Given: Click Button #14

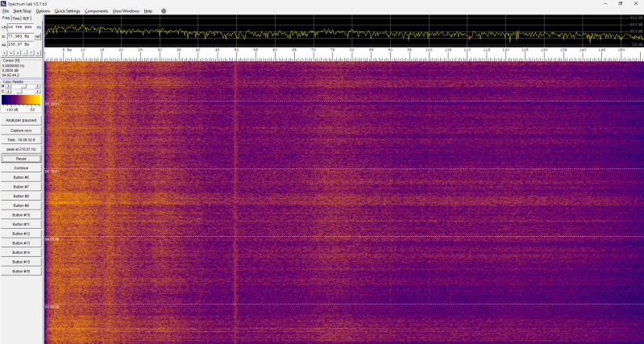Looking at the screenshot, I should click(21, 252).
